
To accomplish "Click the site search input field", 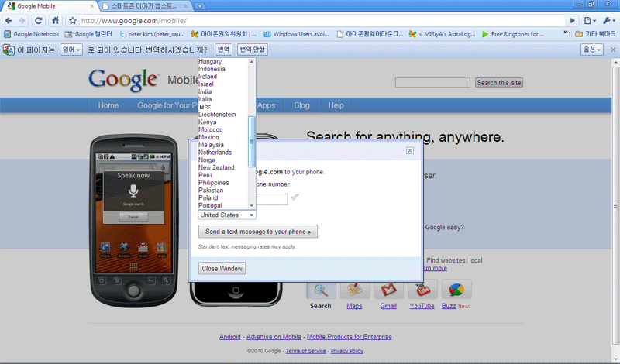I will (432, 82).
